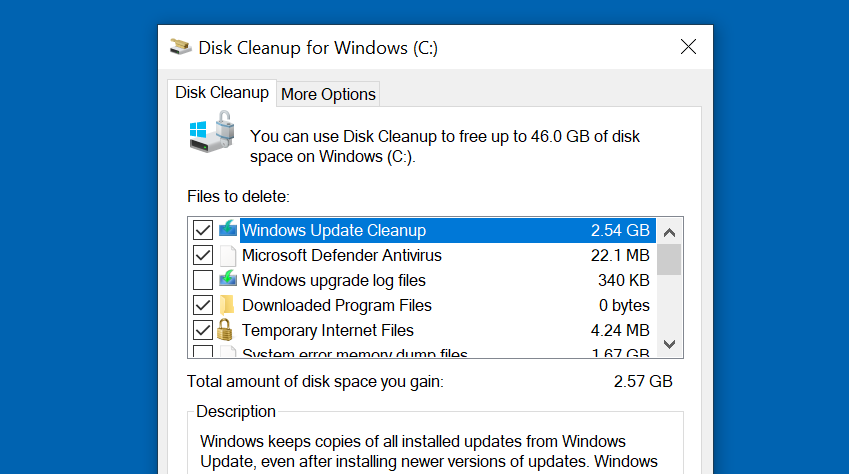Enable the Windows upgrade log files checkbox

[202, 280]
